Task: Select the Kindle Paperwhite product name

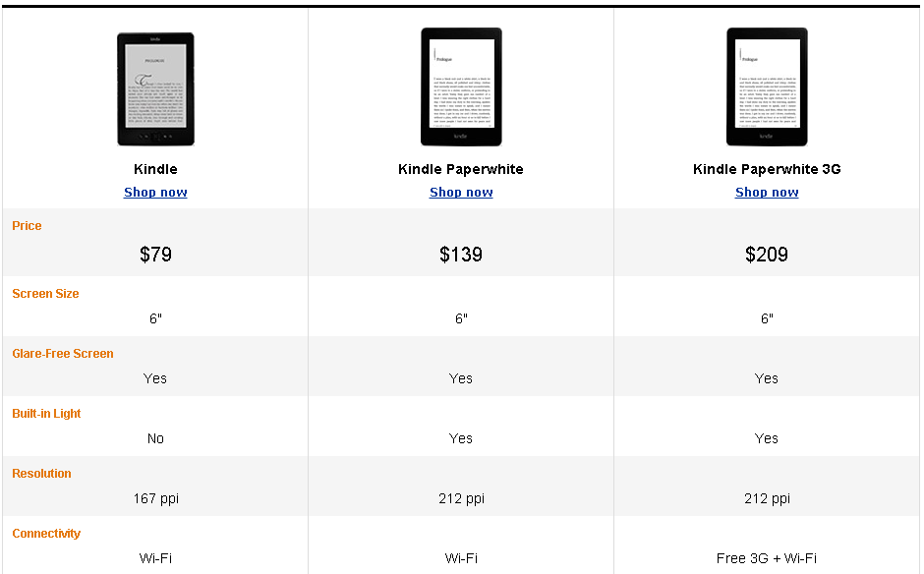Action: pyautogui.click(x=461, y=169)
